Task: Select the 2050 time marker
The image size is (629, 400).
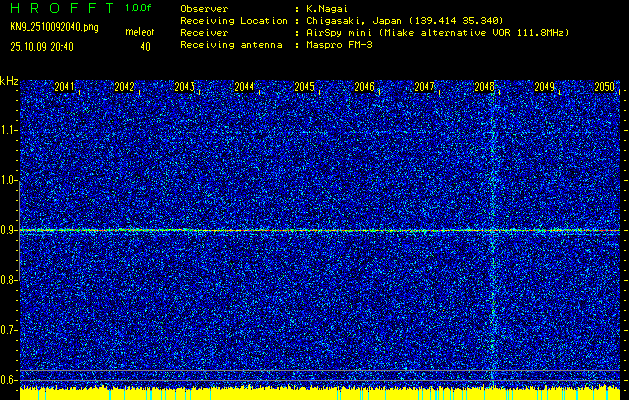Action: 604,87
